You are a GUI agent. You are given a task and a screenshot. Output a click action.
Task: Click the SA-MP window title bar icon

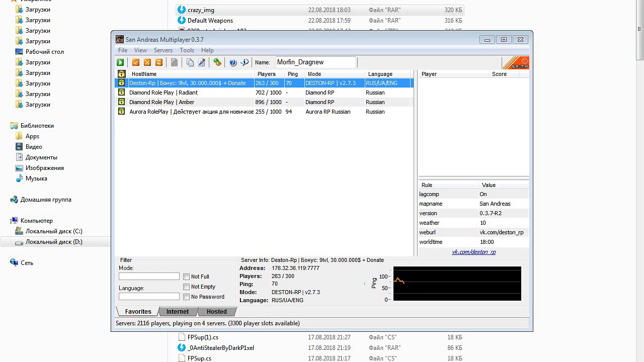click(x=120, y=40)
